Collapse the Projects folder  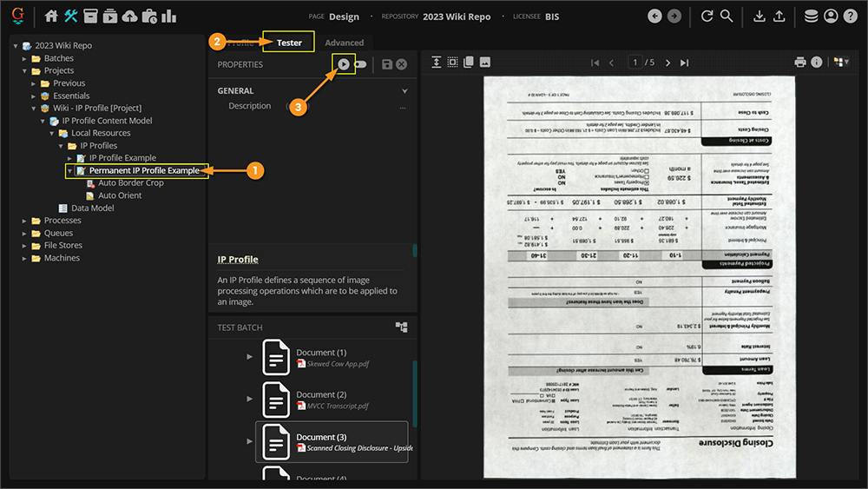pyautogui.click(x=24, y=71)
